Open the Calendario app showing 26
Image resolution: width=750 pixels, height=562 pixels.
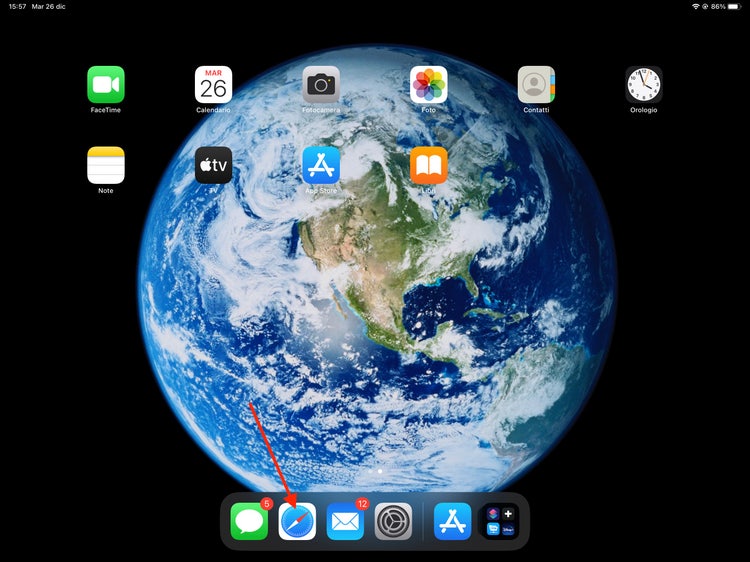pos(213,84)
